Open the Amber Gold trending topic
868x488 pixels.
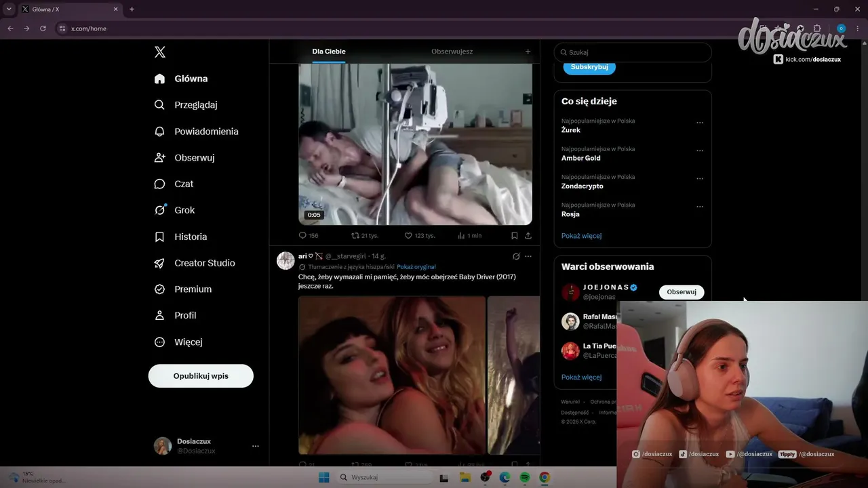[x=581, y=158]
